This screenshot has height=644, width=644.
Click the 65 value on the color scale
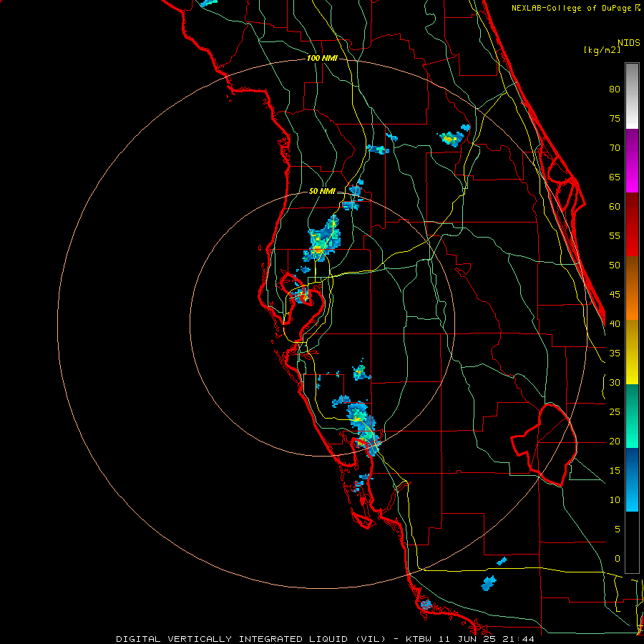pos(615,177)
